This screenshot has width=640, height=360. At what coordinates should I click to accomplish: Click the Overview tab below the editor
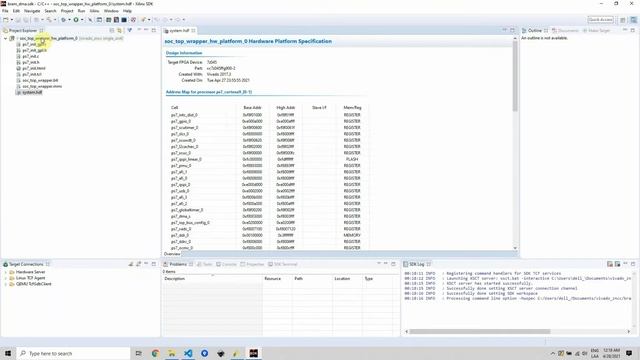172,254
